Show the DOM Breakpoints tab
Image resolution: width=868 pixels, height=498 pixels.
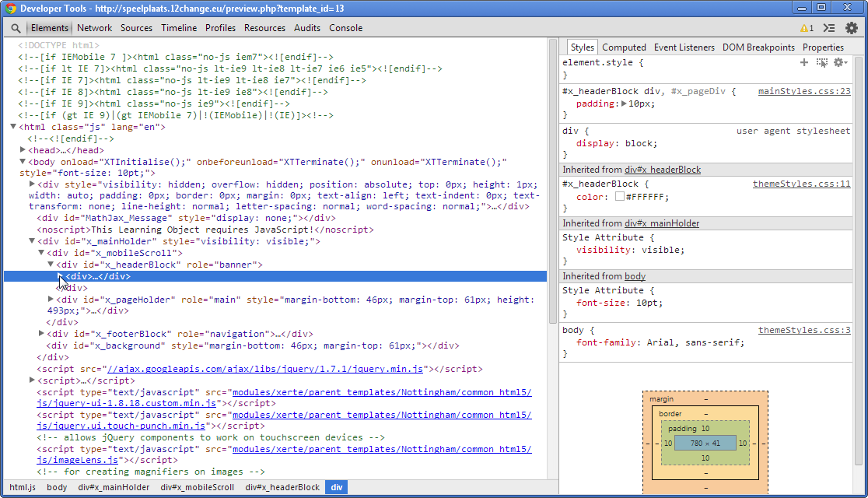(x=758, y=47)
